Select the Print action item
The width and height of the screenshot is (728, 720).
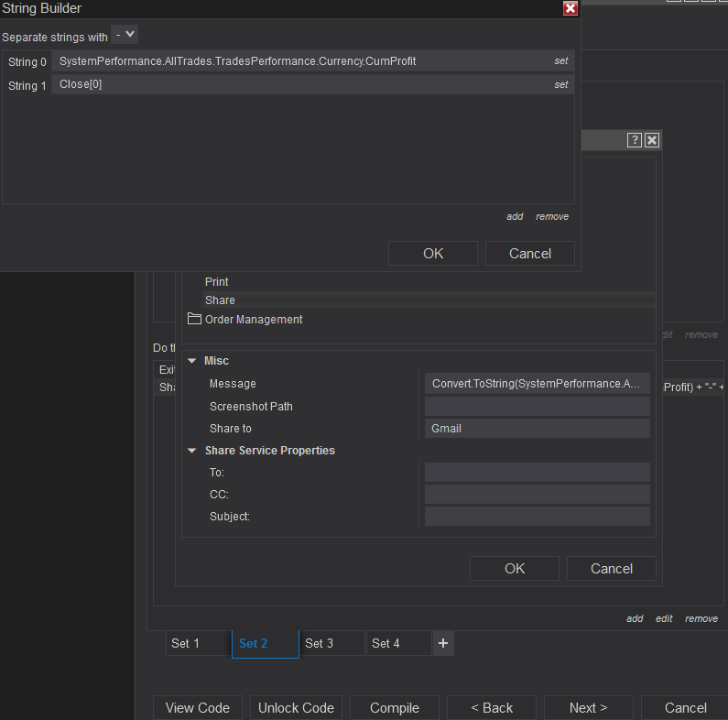coord(217,282)
